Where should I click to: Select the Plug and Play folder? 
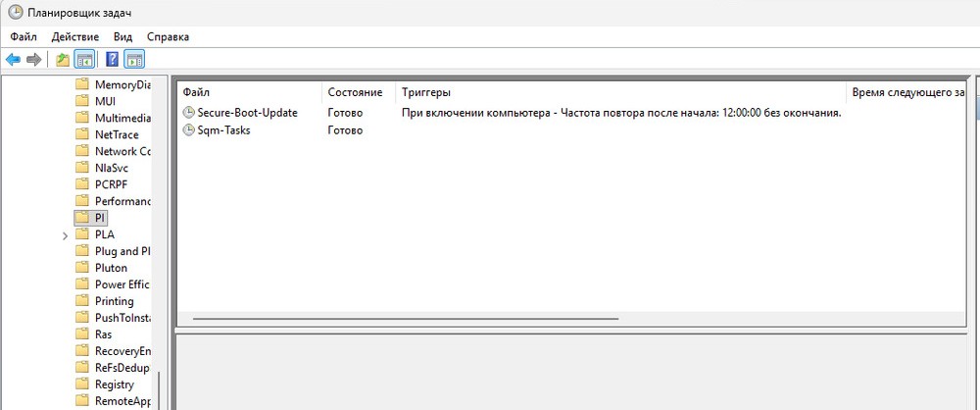122,251
